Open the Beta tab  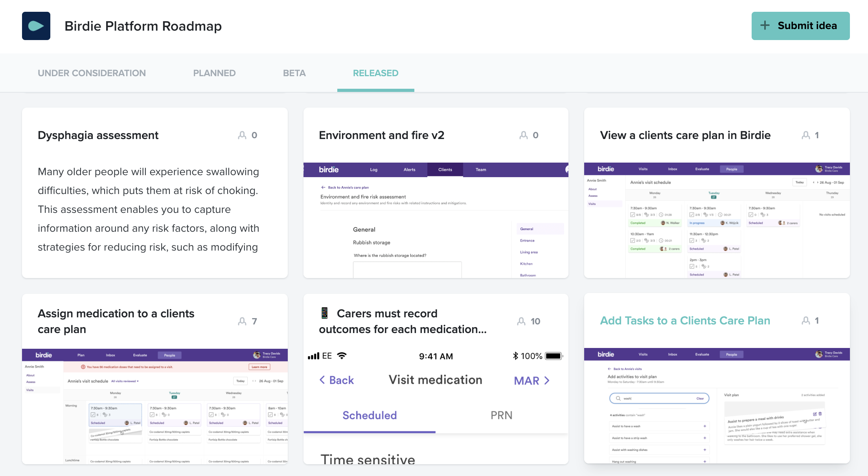[294, 73]
